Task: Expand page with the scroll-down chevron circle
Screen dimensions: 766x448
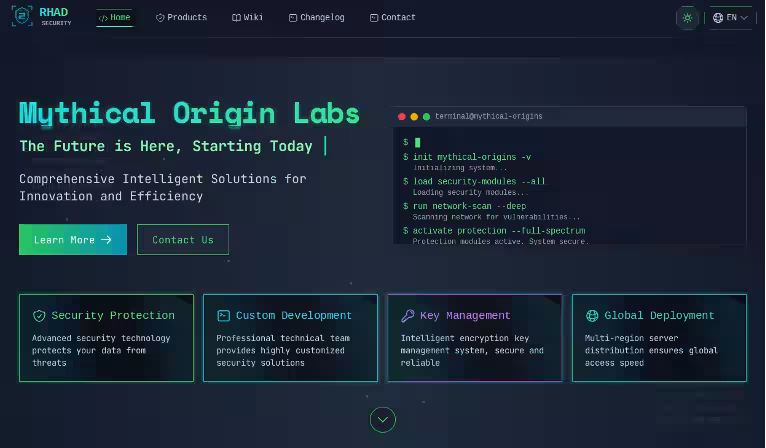Action: coord(383,419)
